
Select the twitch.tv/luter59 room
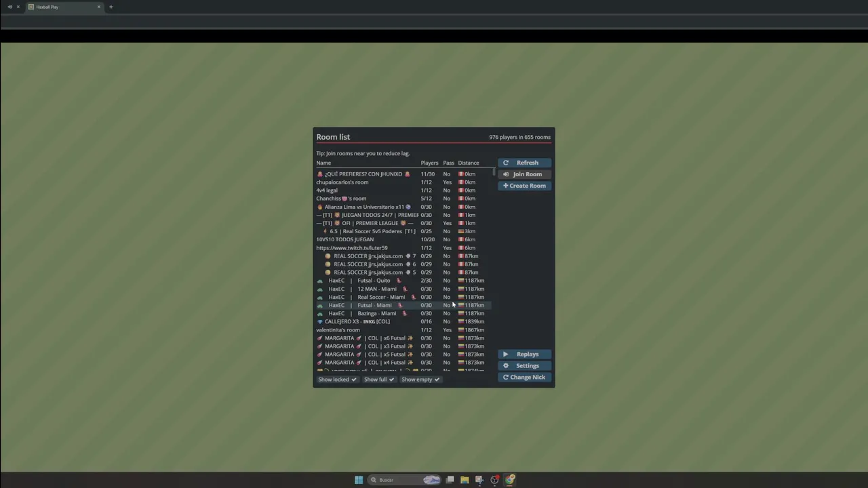click(x=403, y=248)
